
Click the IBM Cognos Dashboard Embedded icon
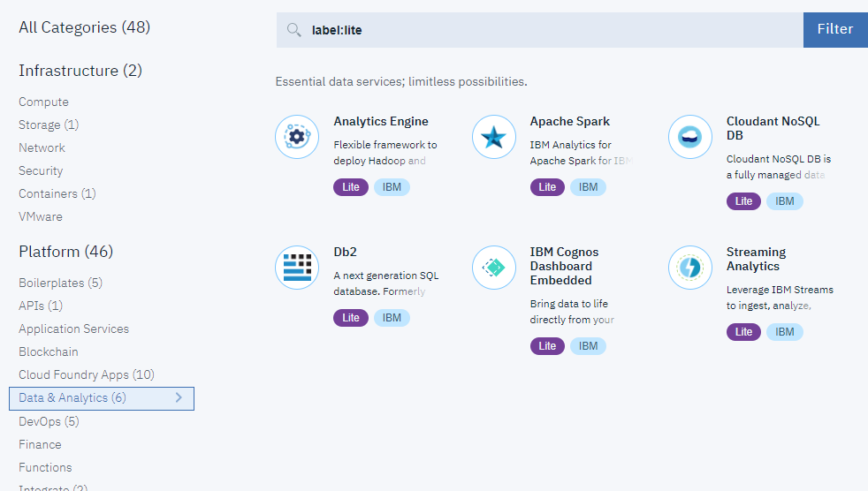(x=494, y=268)
